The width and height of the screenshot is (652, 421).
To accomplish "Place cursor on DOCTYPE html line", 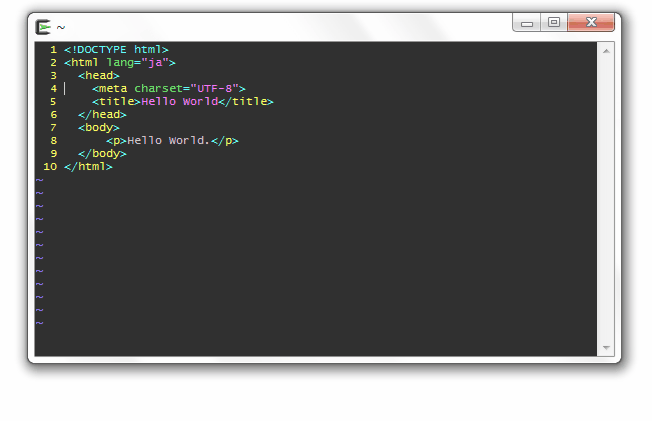I will pos(116,50).
